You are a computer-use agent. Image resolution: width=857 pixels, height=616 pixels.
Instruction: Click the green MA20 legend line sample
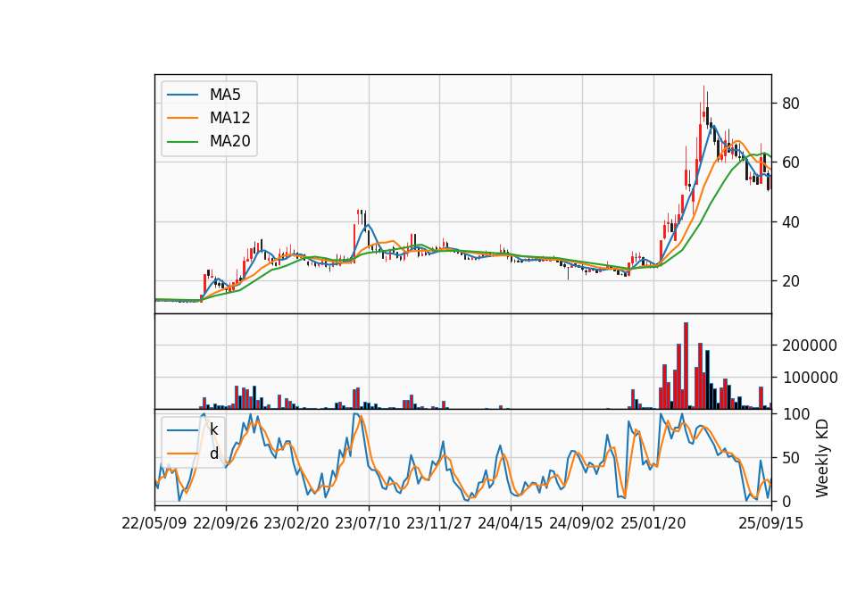(x=182, y=142)
